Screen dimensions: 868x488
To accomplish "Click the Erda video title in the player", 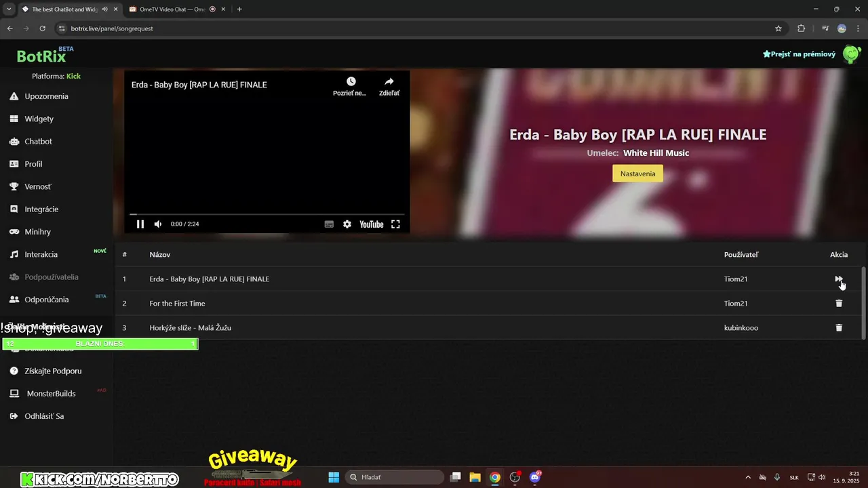I will [x=199, y=85].
